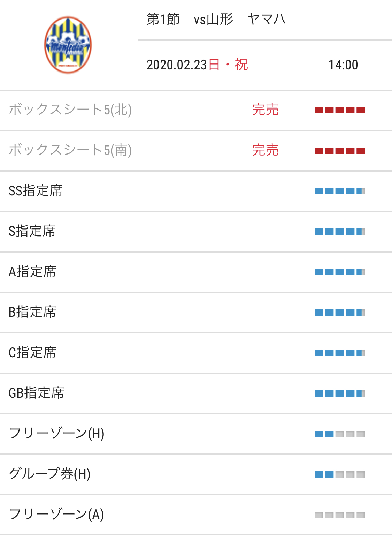Open the 第1節 vs山形 ヤマハ match title

(x=216, y=19)
